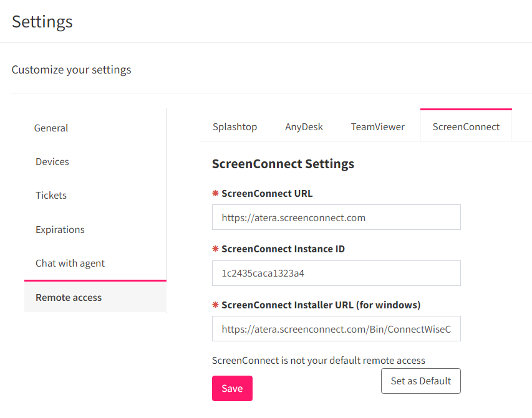Switch to the ScreenConnect tab
This screenshot has width=532, height=418.
466,126
